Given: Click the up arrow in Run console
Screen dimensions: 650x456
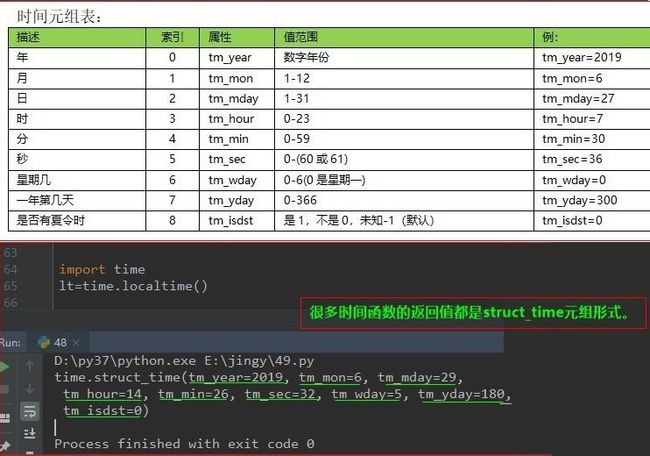Looking at the screenshot, I should 29,366.
